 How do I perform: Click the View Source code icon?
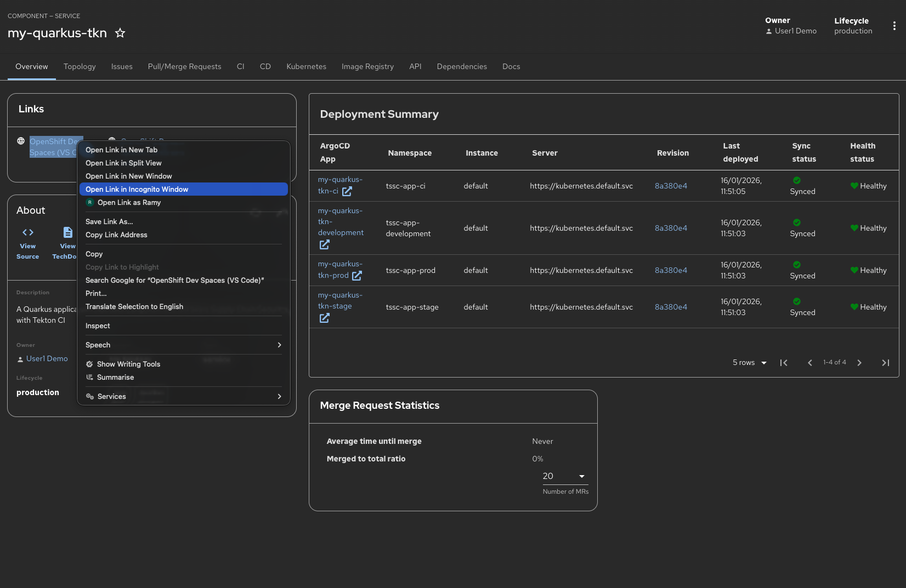tap(28, 232)
